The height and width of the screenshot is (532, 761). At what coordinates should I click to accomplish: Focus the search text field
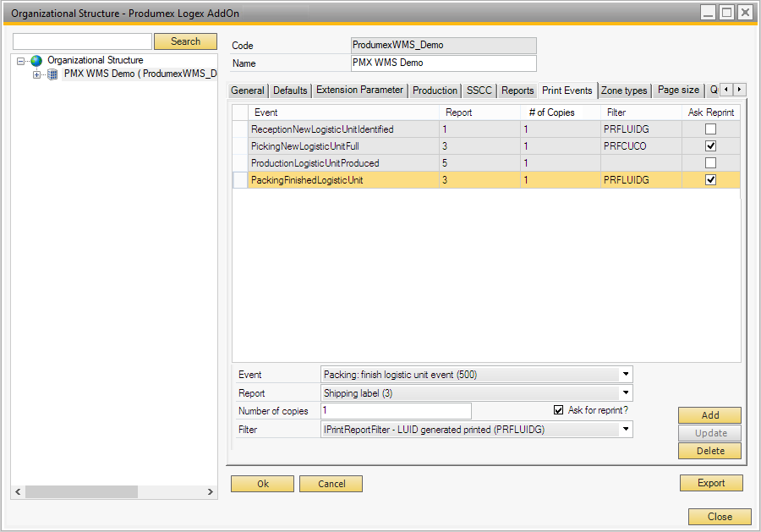(x=83, y=41)
